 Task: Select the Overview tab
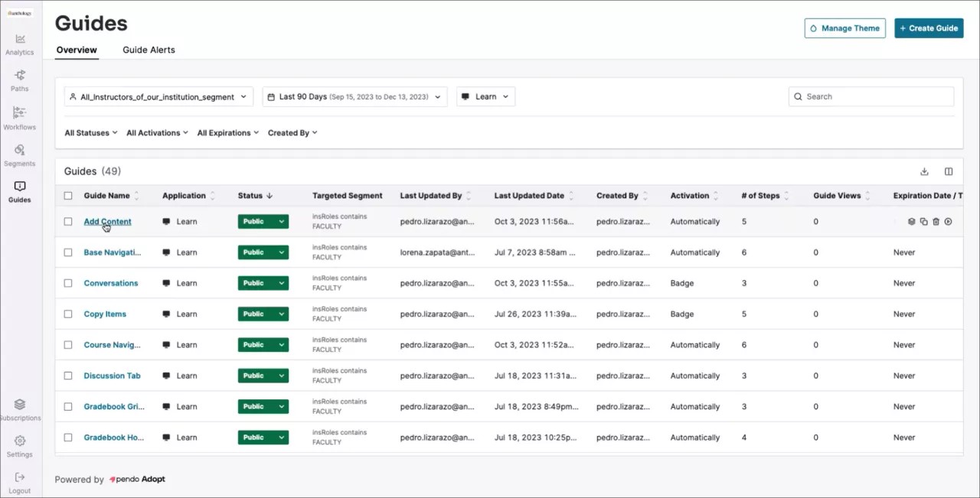pos(77,50)
